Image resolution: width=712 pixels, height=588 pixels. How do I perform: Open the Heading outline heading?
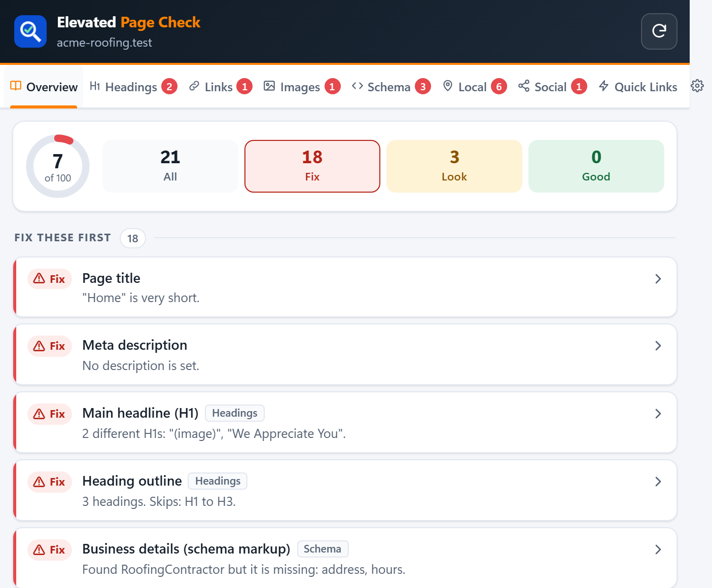(132, 481)
